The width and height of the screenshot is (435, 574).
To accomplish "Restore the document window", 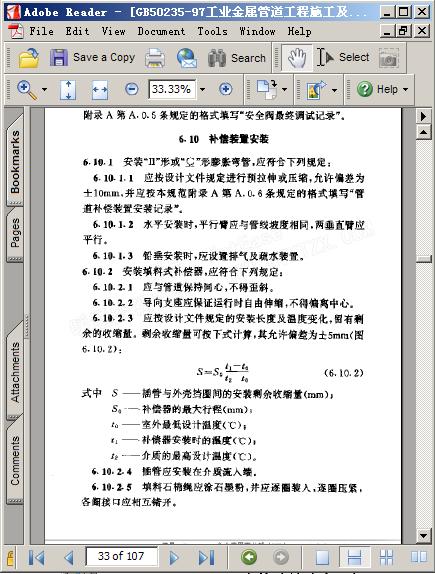I will click(404, 30).
